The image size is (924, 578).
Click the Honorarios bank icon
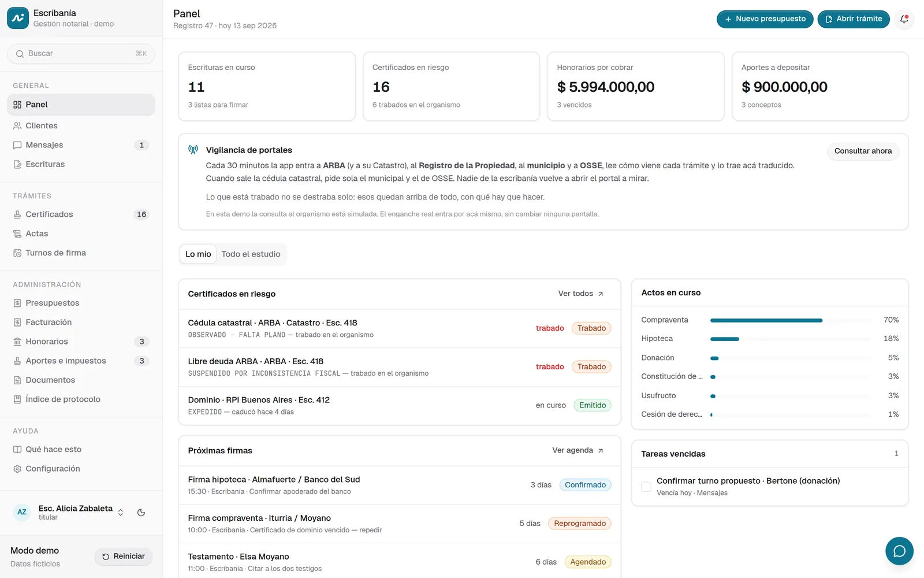tap(17, 342)
